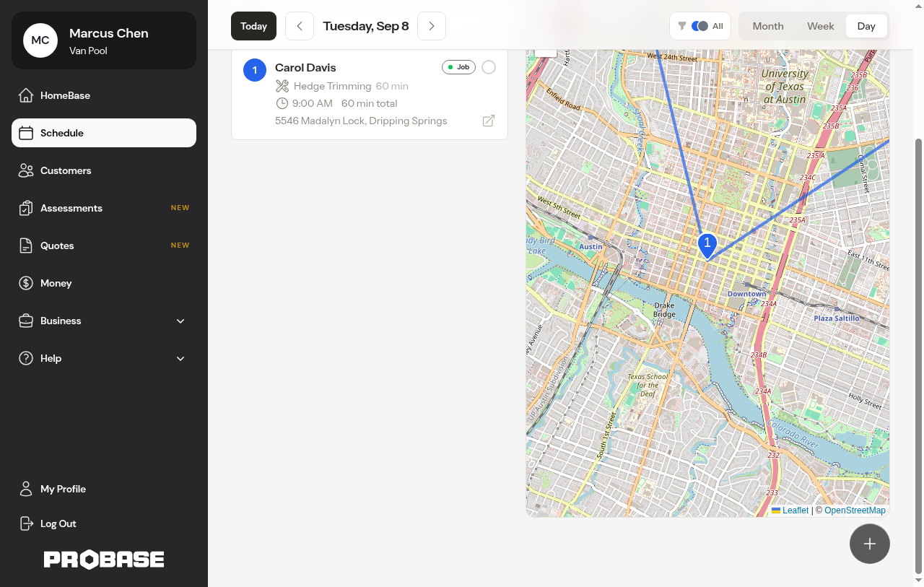Go to the previous day

[300, 26]
